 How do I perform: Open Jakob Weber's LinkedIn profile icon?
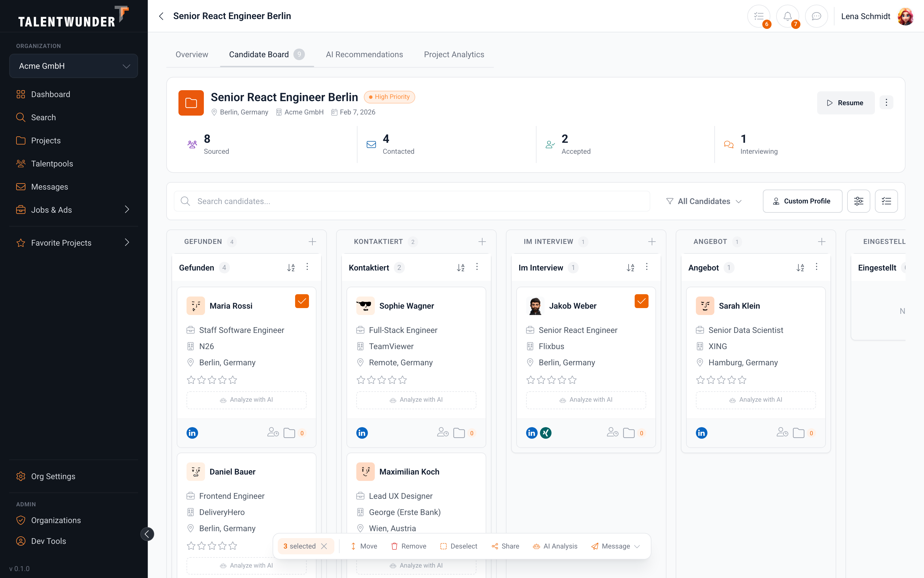pyautogui.click(x=532, y=433)
